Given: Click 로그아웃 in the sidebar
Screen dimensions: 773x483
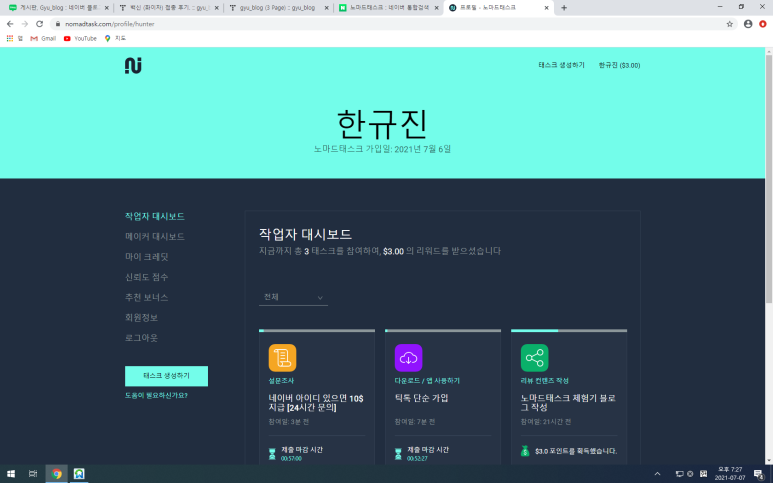Looking at the screenshot, I should click(141, 338).
